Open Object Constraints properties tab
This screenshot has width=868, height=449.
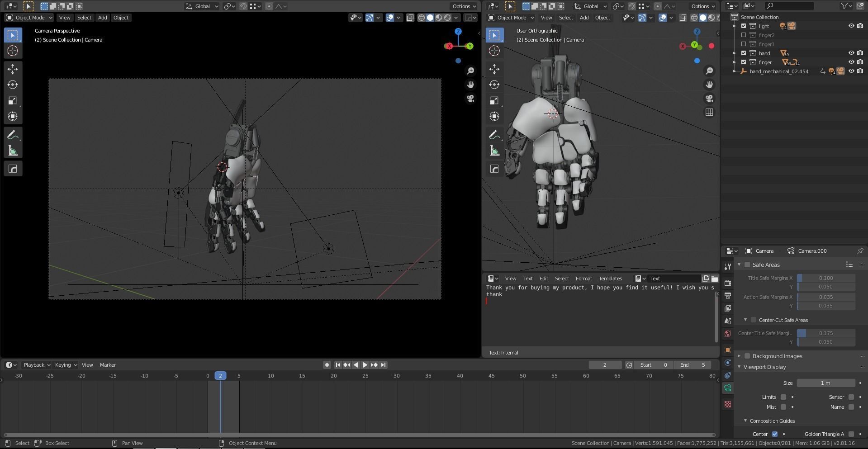click(x=727, y=375)
